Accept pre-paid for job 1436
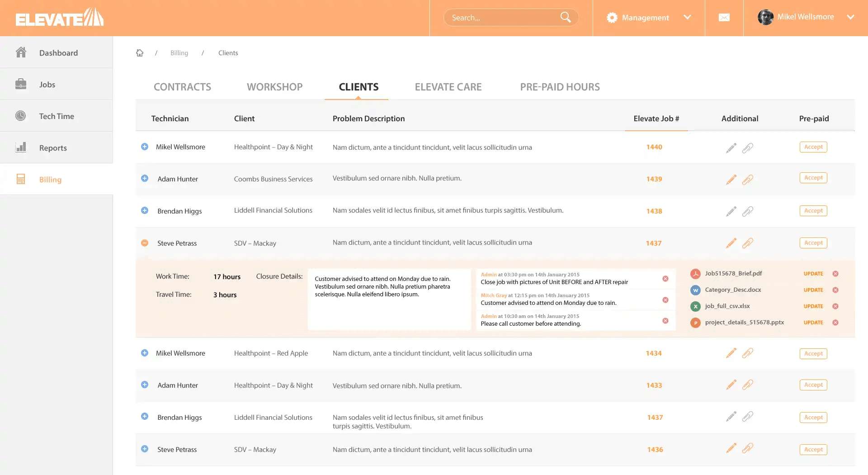Screen dimensions: 868x475 [813, 450]
